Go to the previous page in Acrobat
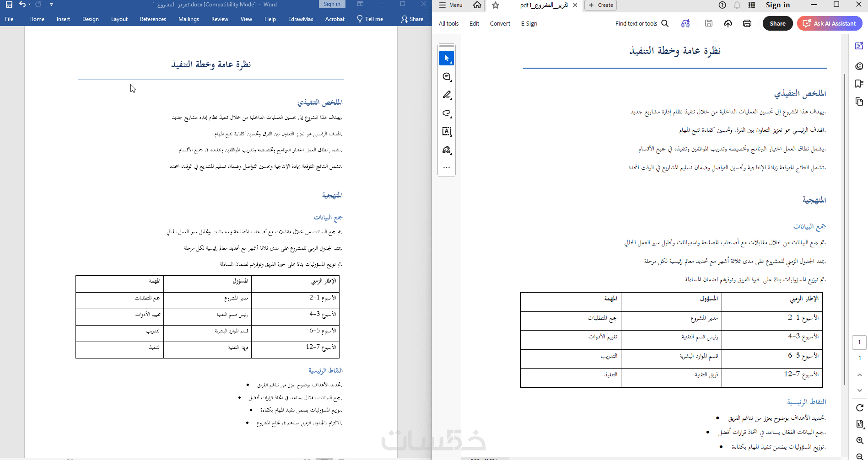 [x=859, y=375]
